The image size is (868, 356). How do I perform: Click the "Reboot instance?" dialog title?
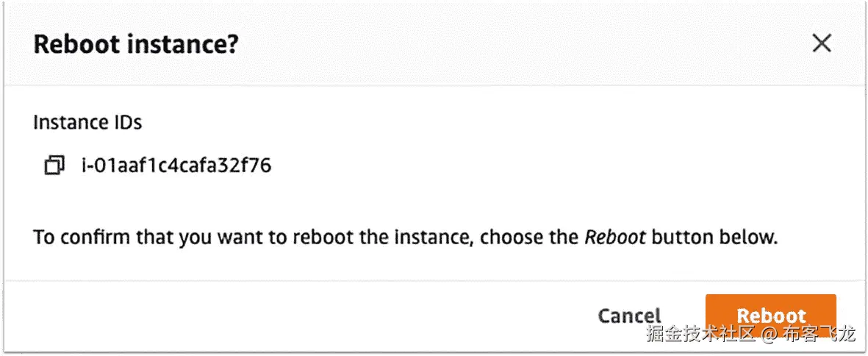coord(136,44)
